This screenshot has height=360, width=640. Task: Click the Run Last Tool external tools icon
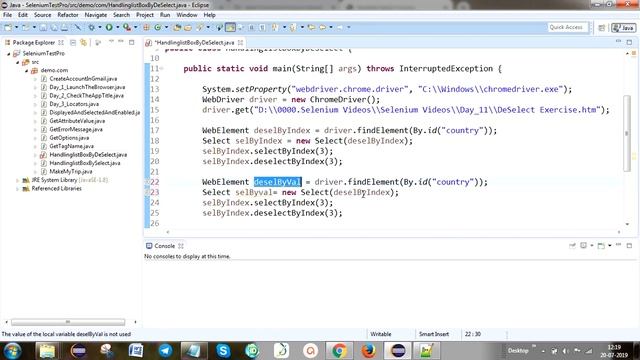pyautogui.click(x=127, y=27)
